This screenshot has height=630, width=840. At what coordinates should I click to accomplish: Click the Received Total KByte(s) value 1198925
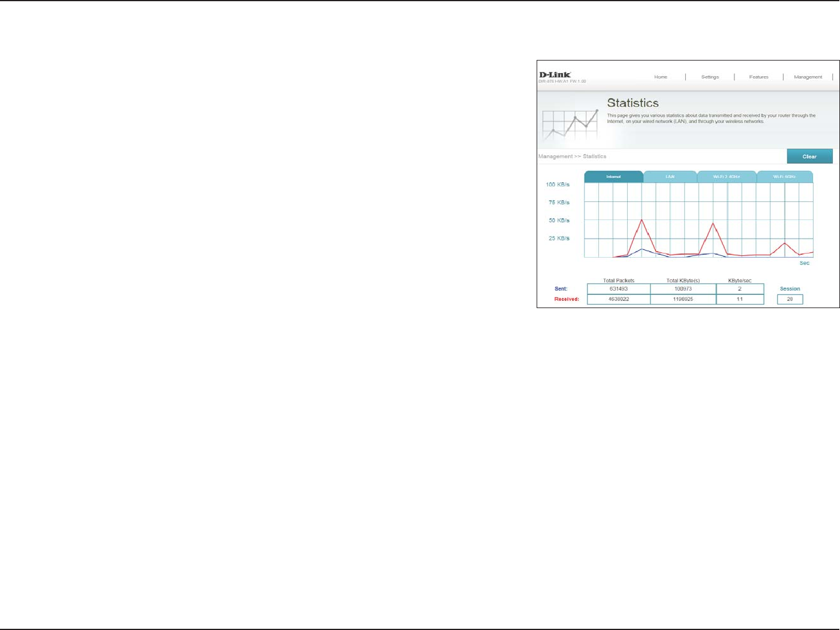(x=683, y=299)
